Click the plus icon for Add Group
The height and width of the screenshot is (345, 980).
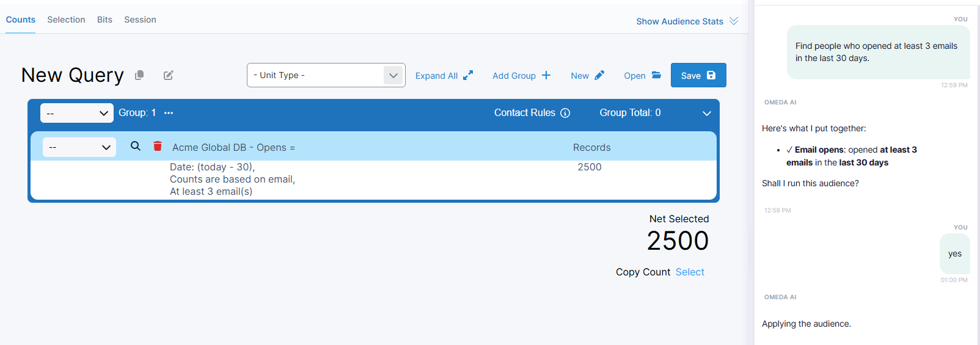[546, 75]
